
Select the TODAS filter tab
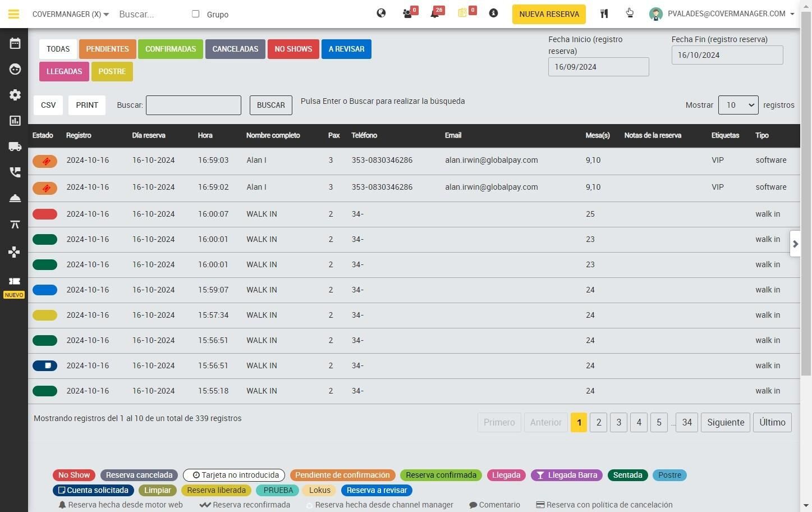click(58, 49)
